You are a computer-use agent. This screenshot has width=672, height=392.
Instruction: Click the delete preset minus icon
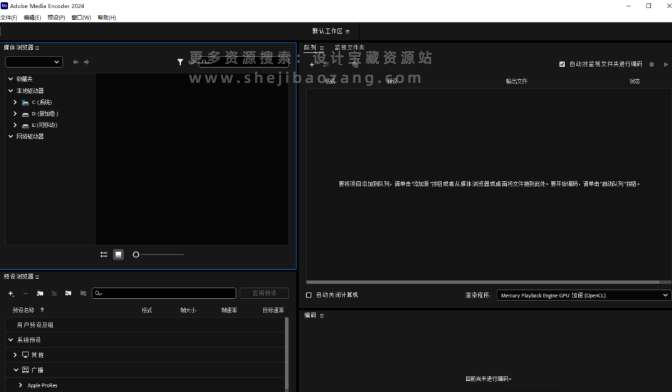coord(26,293)
